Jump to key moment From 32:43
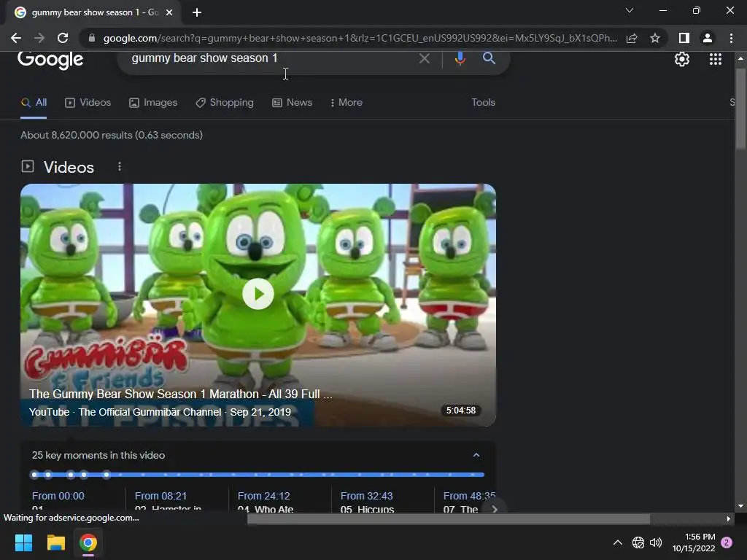747x560 pixels. 366,496
